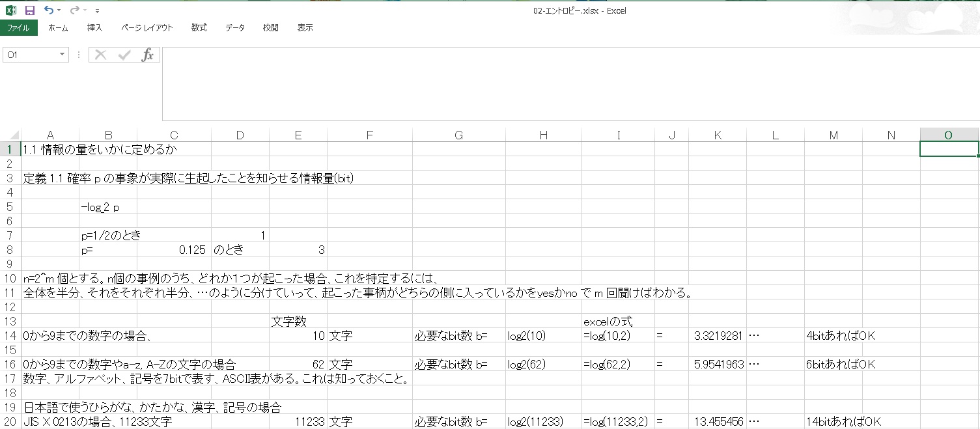Click the Enter checkmark in formula bar
The height and width of the screenshot is (429, 980).
click(124, 55)
